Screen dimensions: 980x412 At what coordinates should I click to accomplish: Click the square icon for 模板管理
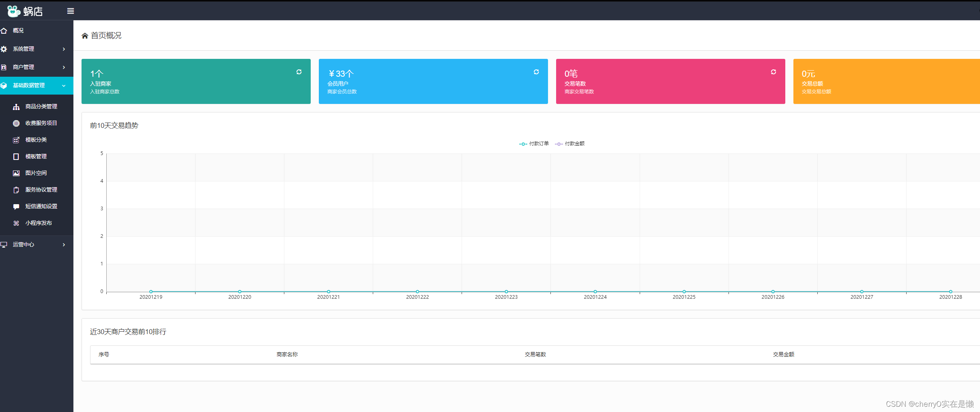(16, 157)
